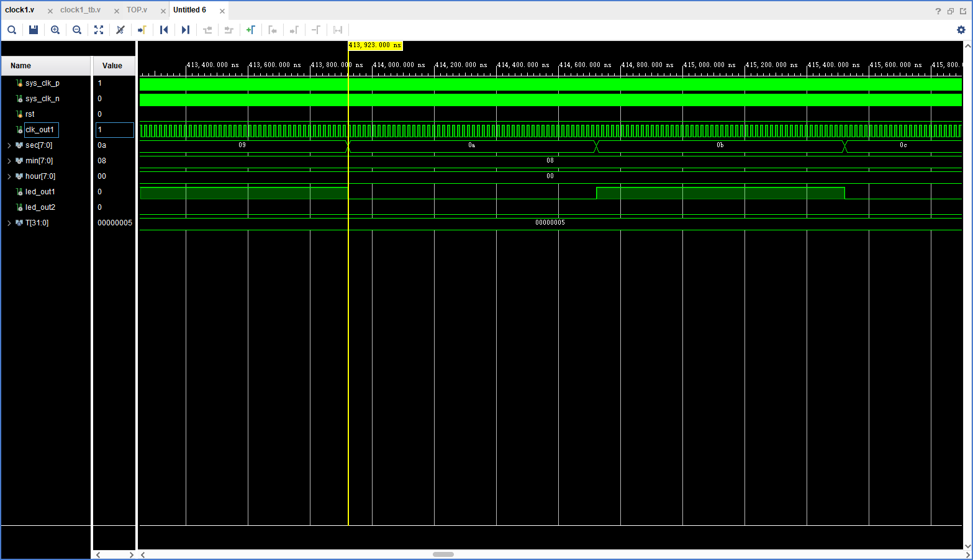
Task: Click Previous Transition icon
Action: (207, 30)
